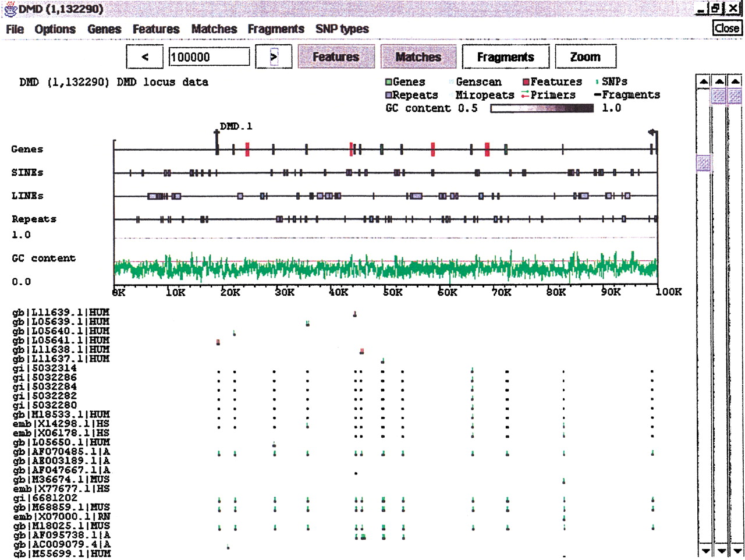
Task: Click up arrow of middle vertical scrollbar
Action: point(720,82)
